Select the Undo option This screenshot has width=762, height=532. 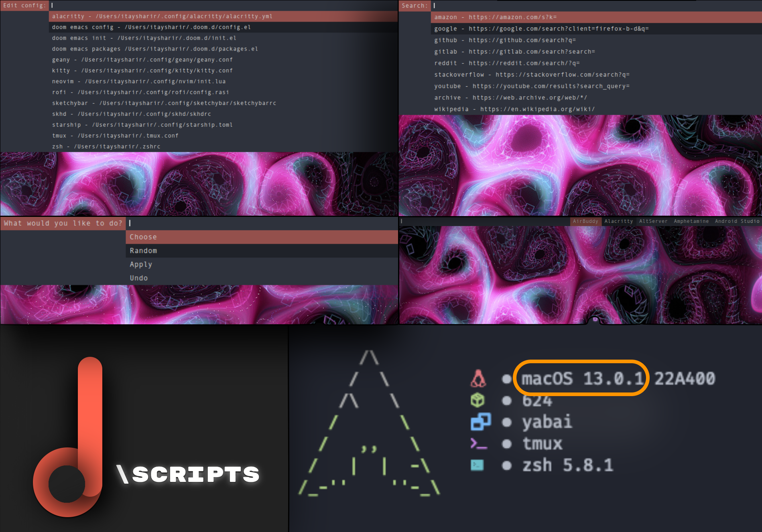(x=262, y=278)
